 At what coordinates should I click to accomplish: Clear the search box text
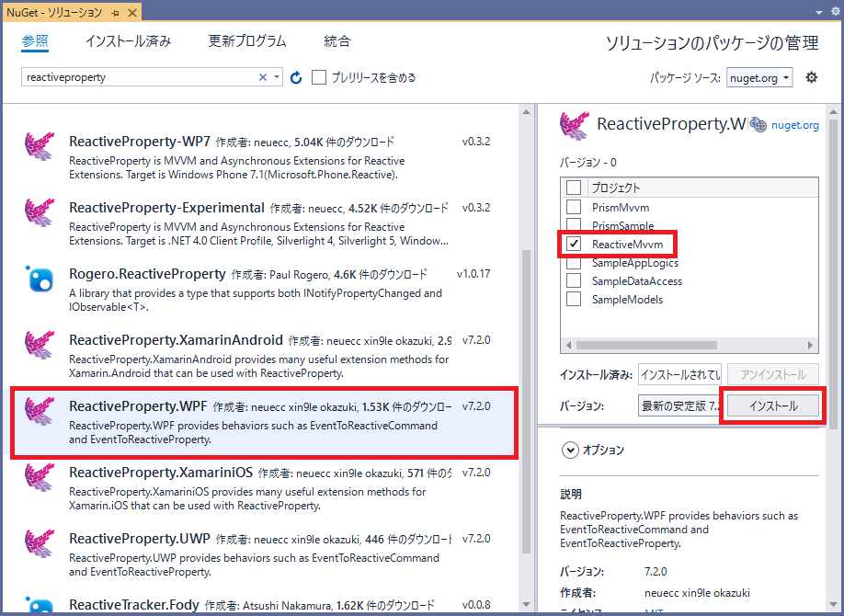pos(263,77)
